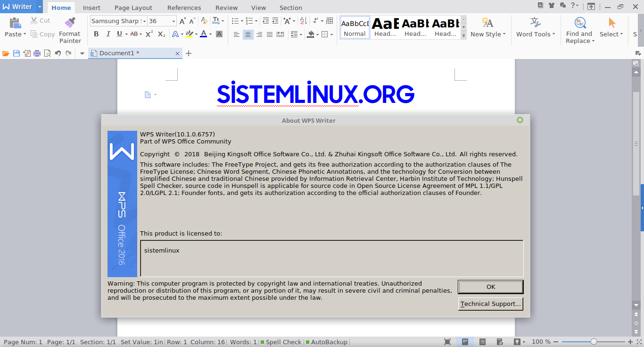The image size is (644, 347).
Task: Click OK in About WPS Writer dialog
Action: [491, 287]
